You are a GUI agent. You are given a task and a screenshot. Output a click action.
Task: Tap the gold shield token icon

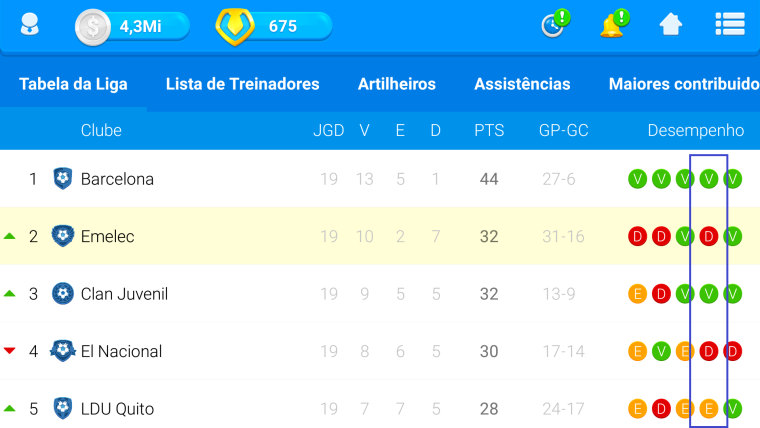(x=235, y=27)
